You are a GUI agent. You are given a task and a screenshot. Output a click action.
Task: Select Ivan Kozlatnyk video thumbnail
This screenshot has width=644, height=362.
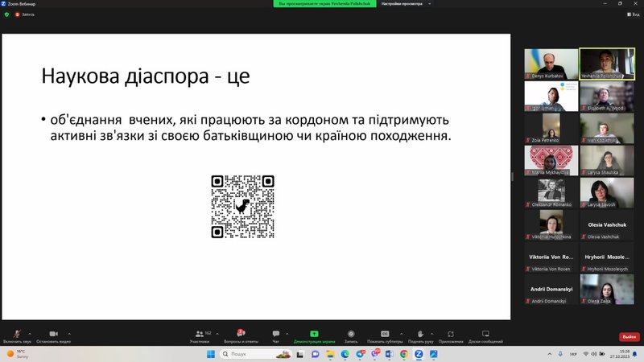(607, 128)
